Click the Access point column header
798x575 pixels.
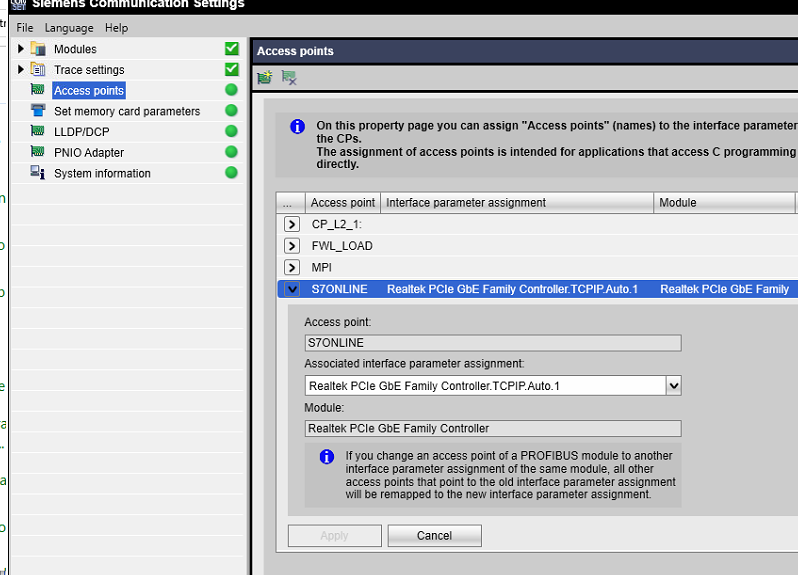tap(343, 203)
